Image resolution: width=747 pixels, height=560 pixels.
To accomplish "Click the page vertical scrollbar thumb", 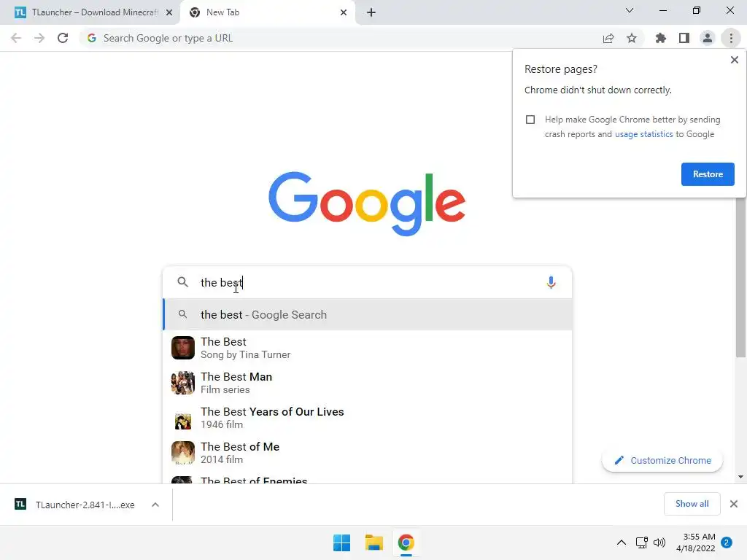I will (x=740, y=277).
